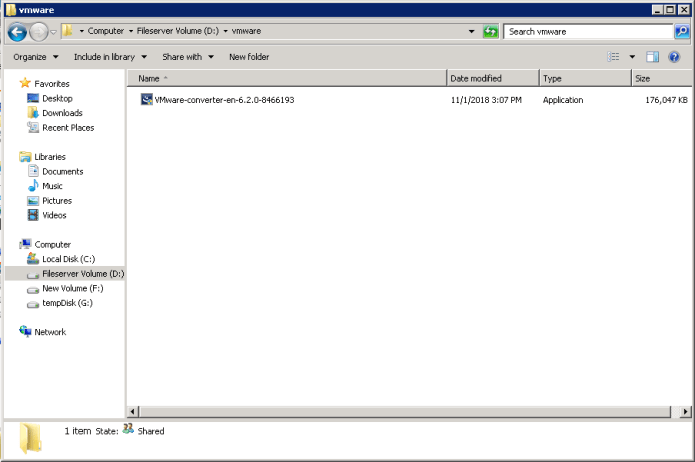695x462 pixels.
Task: Expand the Include in library dropdown
Action: (x=110, y=57)
